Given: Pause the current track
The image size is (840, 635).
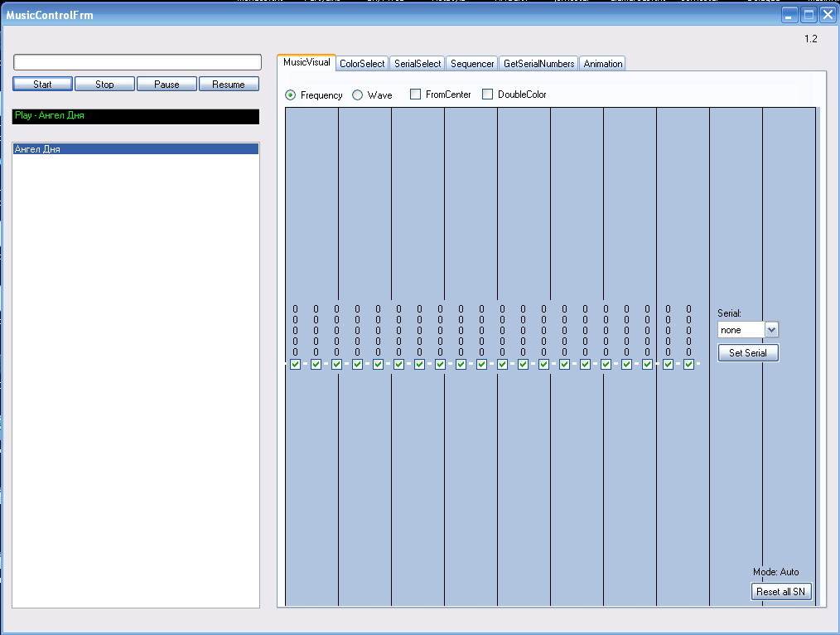Looking at the screenshot, I should point(167,85).
